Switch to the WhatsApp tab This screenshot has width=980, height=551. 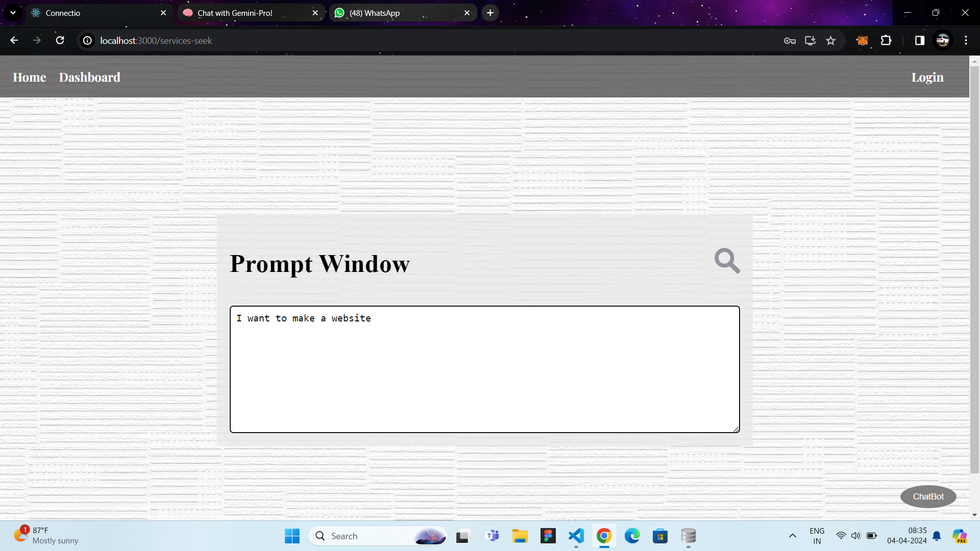pos(374,13)
